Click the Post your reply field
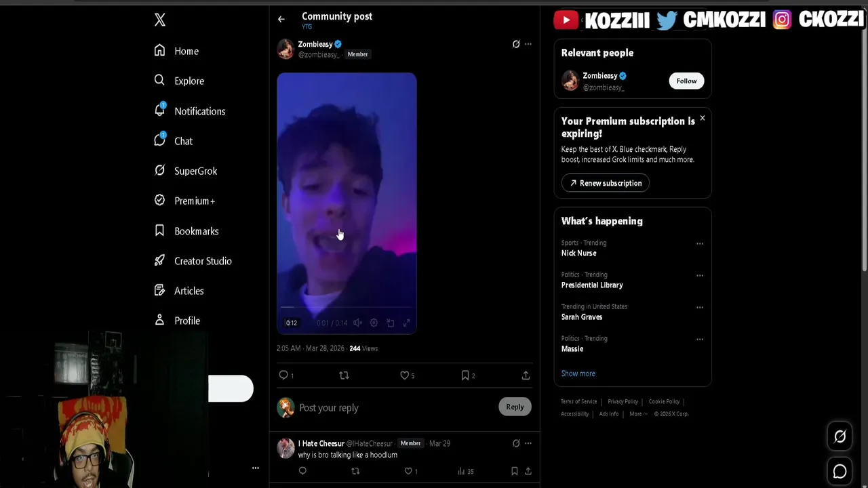The height and width of the screenshot is (488, 868). pos(397,407)
